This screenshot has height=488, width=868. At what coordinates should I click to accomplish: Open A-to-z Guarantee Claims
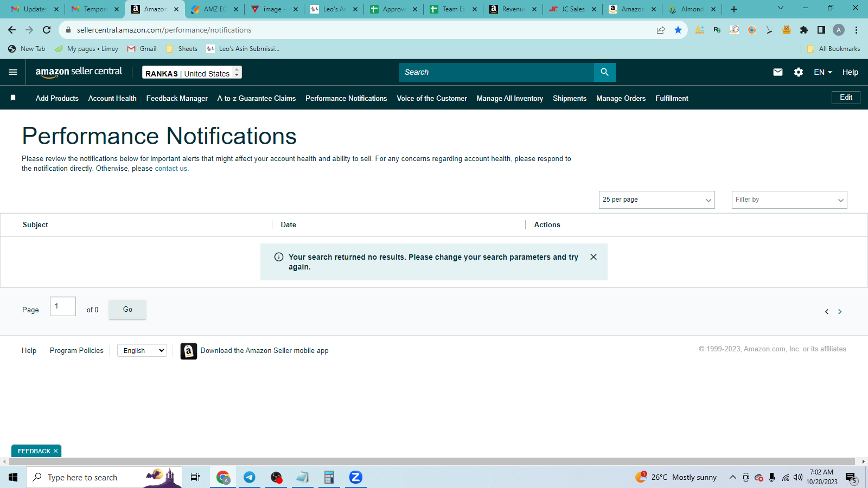pos(257,98)
